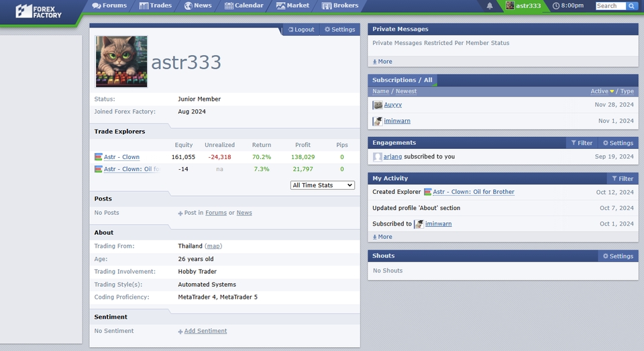Open Engagements Filter
The image size is (644, 351).
[x=582, y=143]
